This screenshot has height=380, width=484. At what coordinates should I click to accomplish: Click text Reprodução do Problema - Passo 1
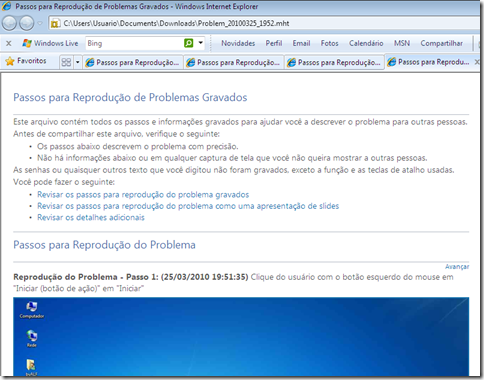coord(86,277)
